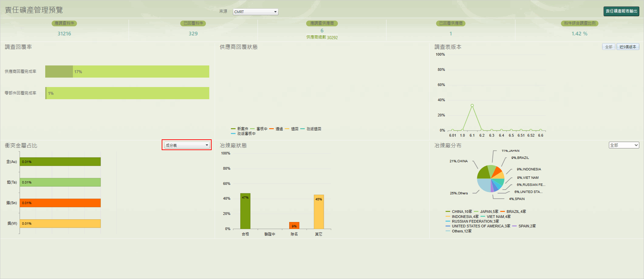Toggle the 退回 legend item
This screenshot has height=279, width=644.
(292, 129)
